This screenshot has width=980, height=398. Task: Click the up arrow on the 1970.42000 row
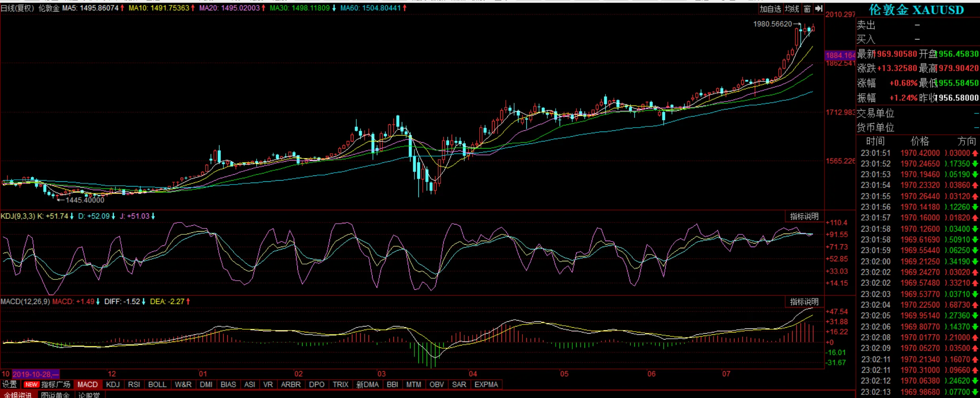(975, 153)
